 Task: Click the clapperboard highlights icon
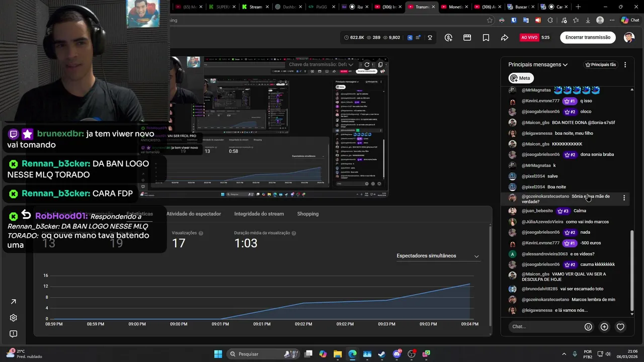(x=467, y=38)
